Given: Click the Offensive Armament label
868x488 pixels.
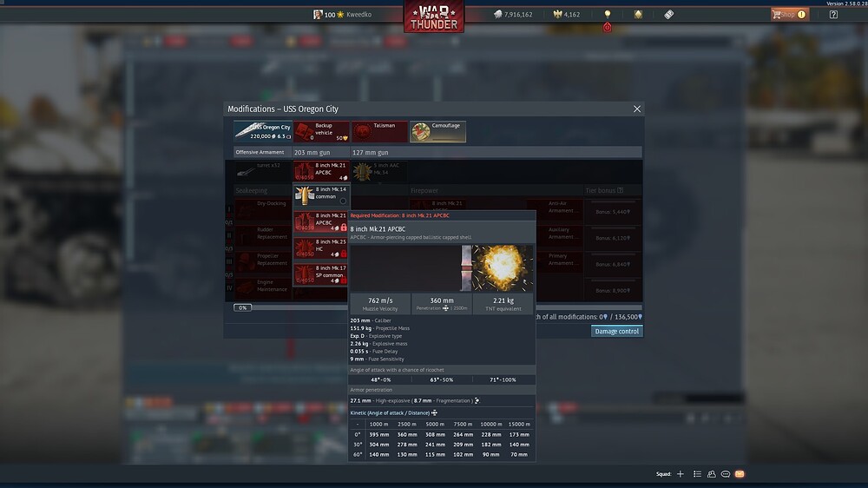Looking at the screenshot, I should (260, 152).
